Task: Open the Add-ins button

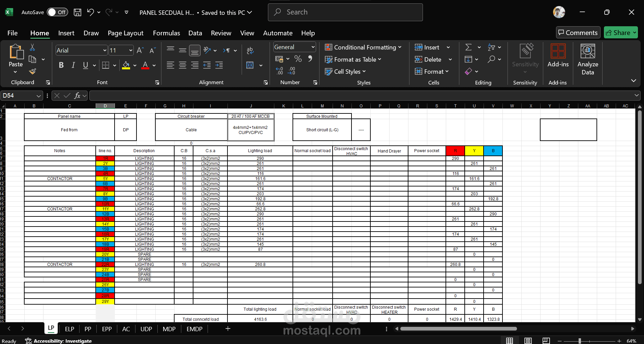Action: point(558,56)
